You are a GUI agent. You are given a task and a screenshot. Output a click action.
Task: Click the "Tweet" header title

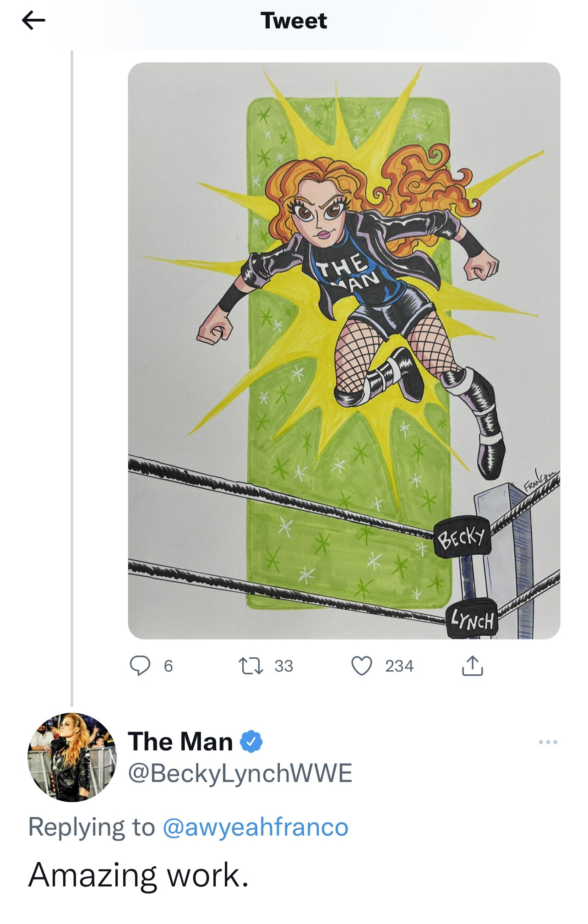pos(294,21)
